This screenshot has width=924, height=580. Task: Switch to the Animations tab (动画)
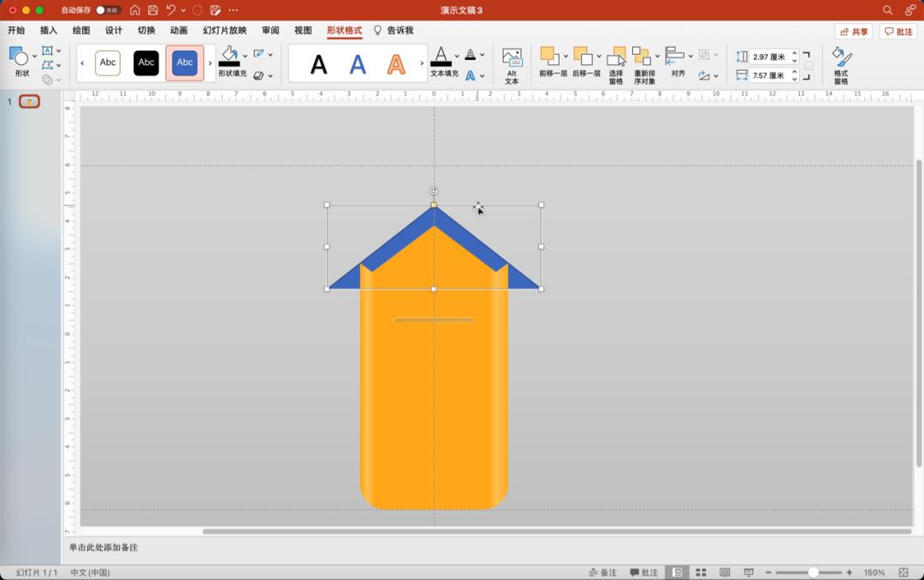179,31
